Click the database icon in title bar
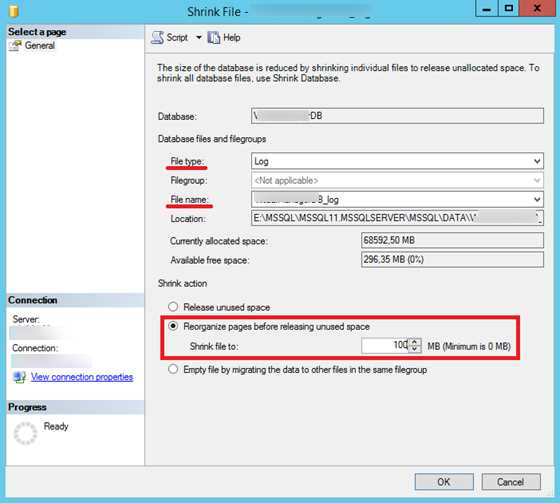 pyautogui.click(x=14, y=10)
